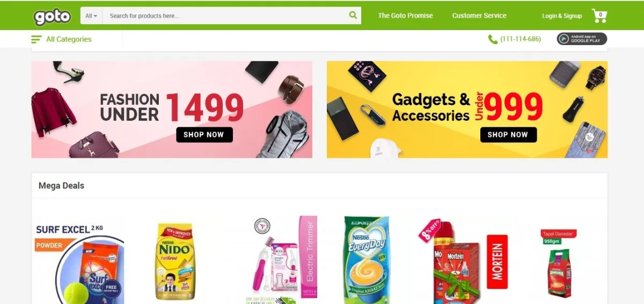Open the Android App on Google Play badge

582,39
